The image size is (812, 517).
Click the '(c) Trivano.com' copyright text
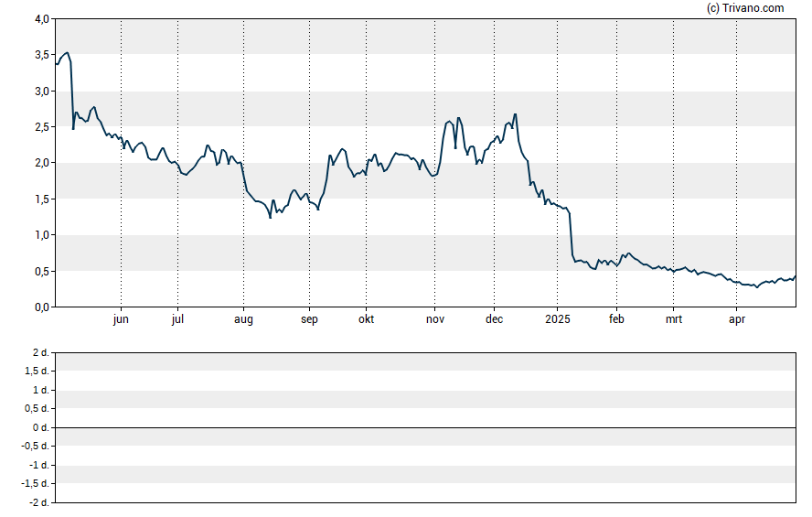[x=745, y=8]
